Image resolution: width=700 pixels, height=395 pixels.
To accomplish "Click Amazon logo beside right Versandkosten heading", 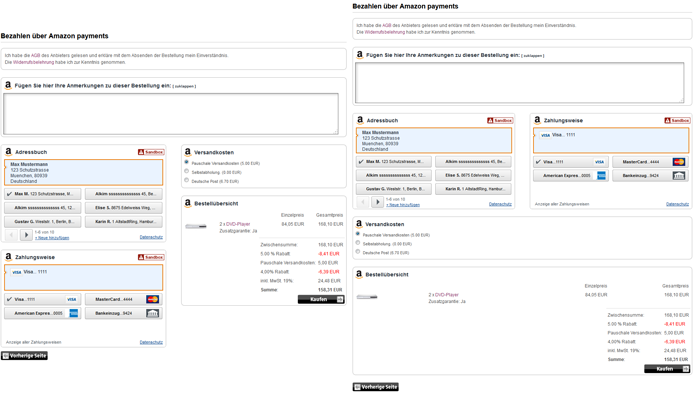I will [x=359, y=224].
